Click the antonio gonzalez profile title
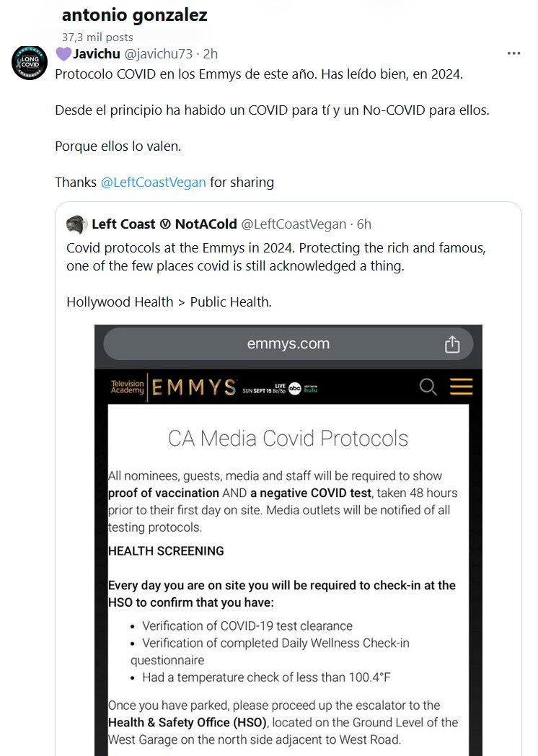538x756 pixels. click(134, 14)
